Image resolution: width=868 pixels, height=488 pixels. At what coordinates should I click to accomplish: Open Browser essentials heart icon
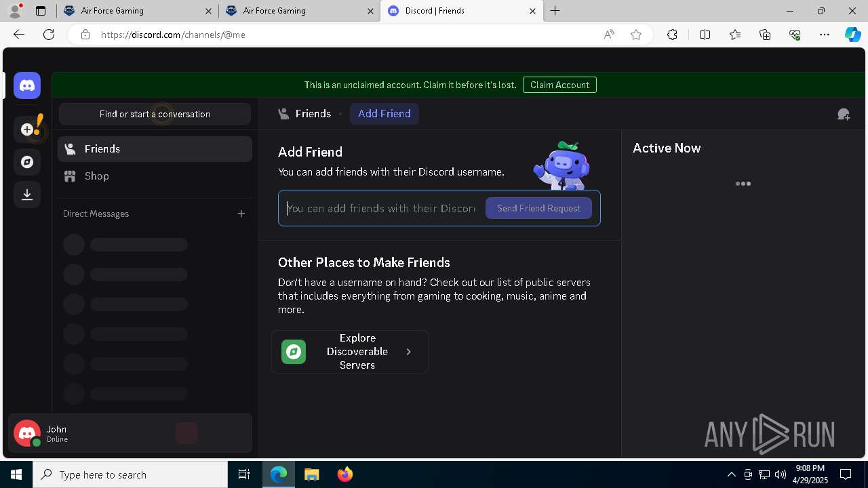click(795, 35)
